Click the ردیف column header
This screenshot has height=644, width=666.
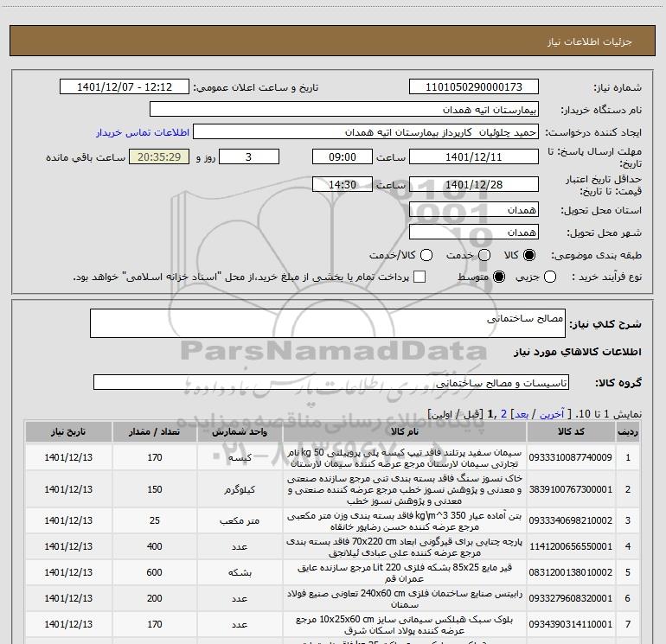[628, 431]
